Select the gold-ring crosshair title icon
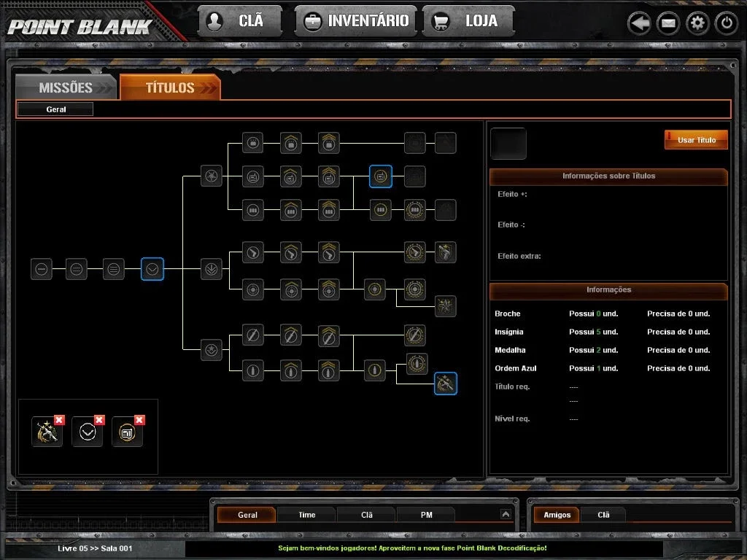This screenshot has width=747, height=560. coord(375,289)
